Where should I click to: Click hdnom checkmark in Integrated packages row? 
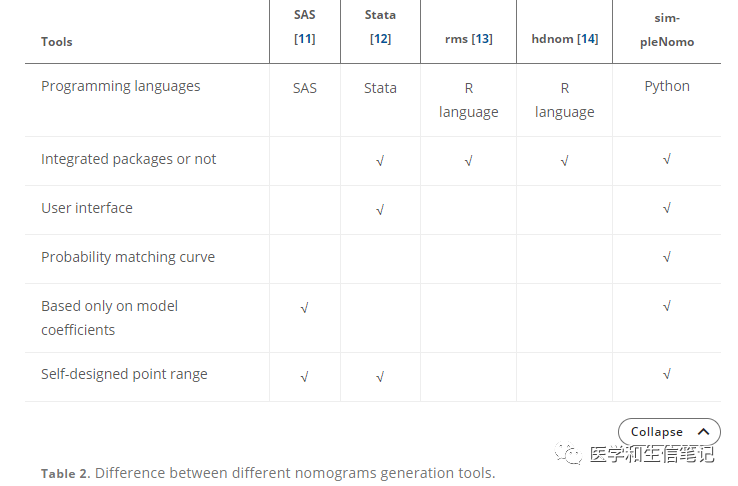pyautogui.click(x=564, y=160)
